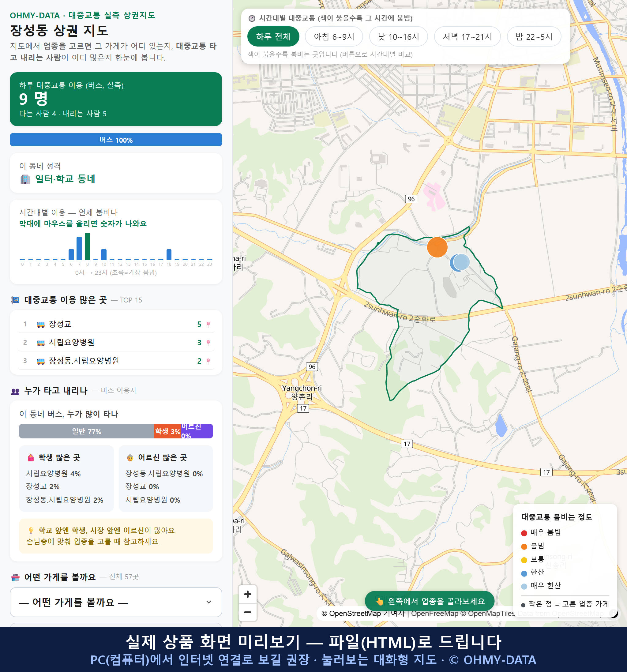Viewport: 627px width, 672px height.
Task: Click 시립요양병원 4% in 학생 많은 곳
Action: (53, 474)
